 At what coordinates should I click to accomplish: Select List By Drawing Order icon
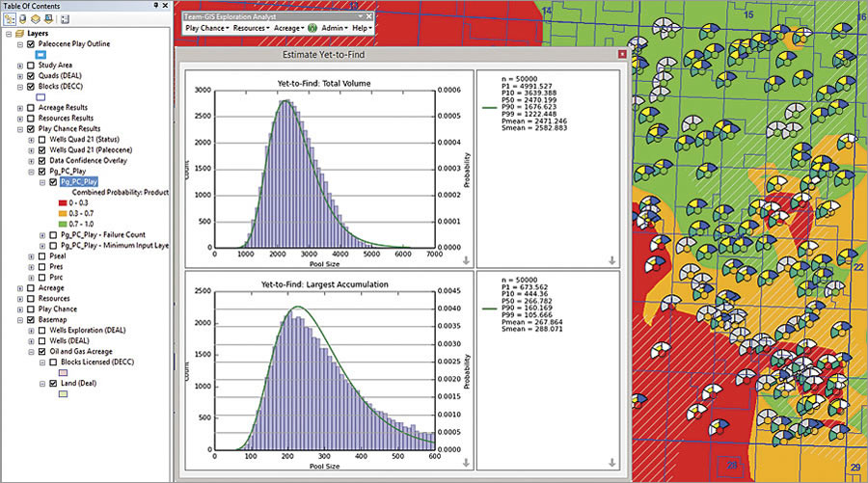tap(9, 18)
